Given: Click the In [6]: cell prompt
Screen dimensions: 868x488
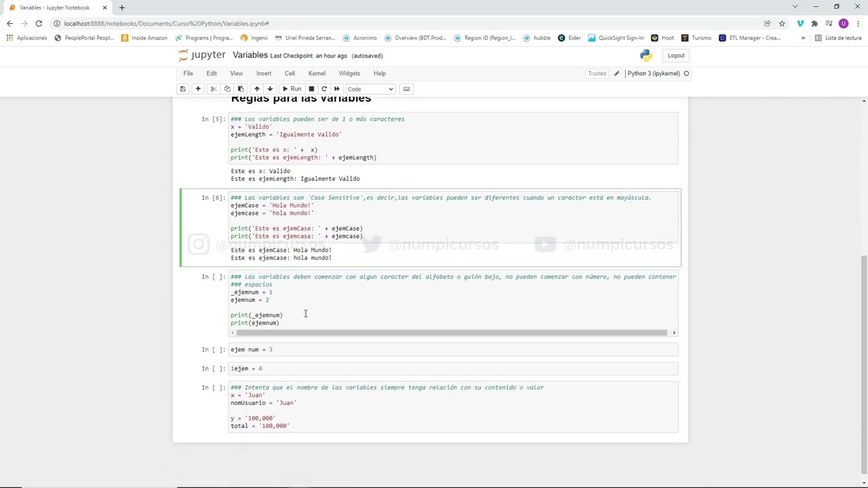Looking at the screenshot, I should pyautogui.click(x=213, y=198).
